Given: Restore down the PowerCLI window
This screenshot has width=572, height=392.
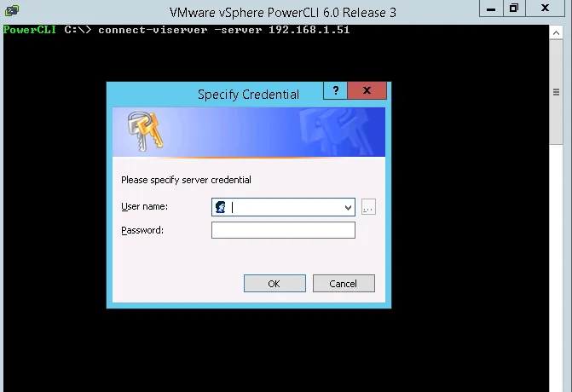Looking at the screenshot, I should click(x=514, y=9).
